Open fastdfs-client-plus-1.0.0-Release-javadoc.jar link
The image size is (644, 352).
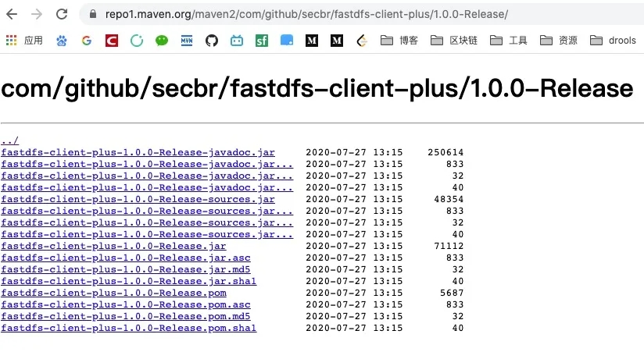pyautogui.click(x=138, y=152)
